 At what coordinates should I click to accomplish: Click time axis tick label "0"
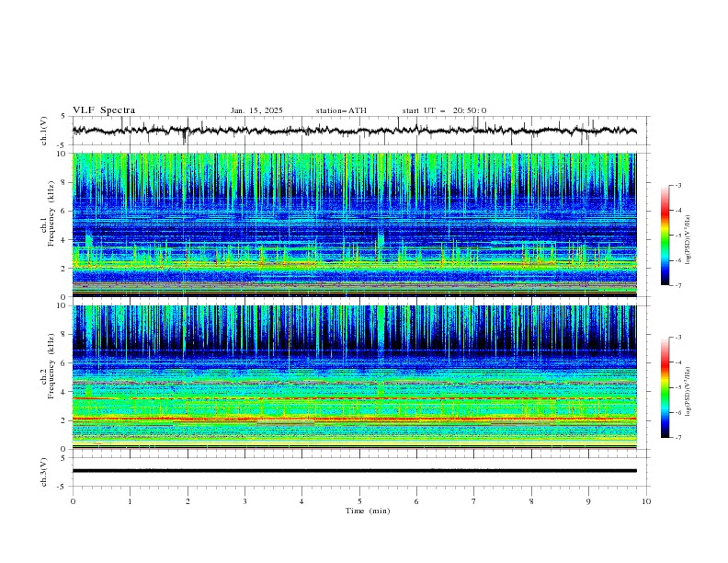point(73,501)
